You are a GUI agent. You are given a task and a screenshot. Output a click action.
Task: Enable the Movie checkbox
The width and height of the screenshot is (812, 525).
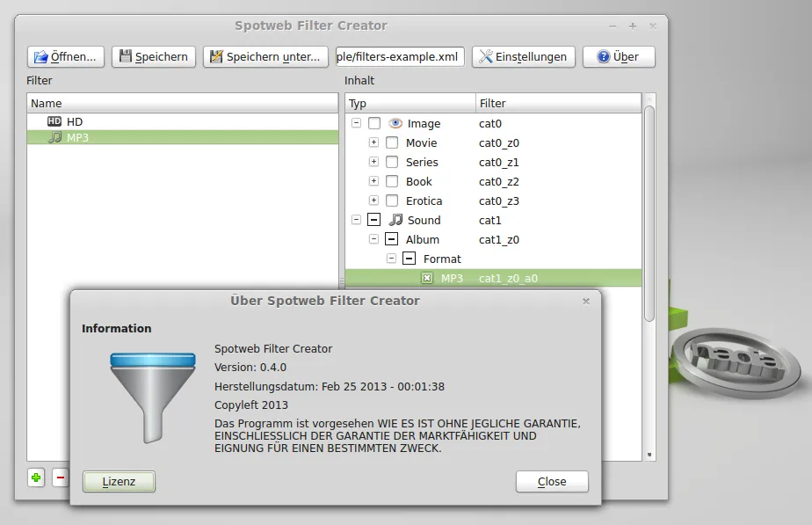pos(392,142)
